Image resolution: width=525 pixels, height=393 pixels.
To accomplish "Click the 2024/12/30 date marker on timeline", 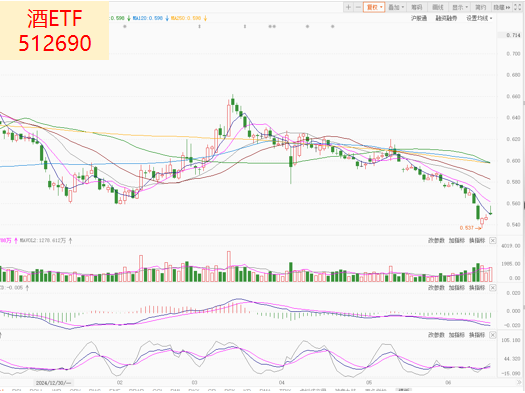I will pos(54,382).
